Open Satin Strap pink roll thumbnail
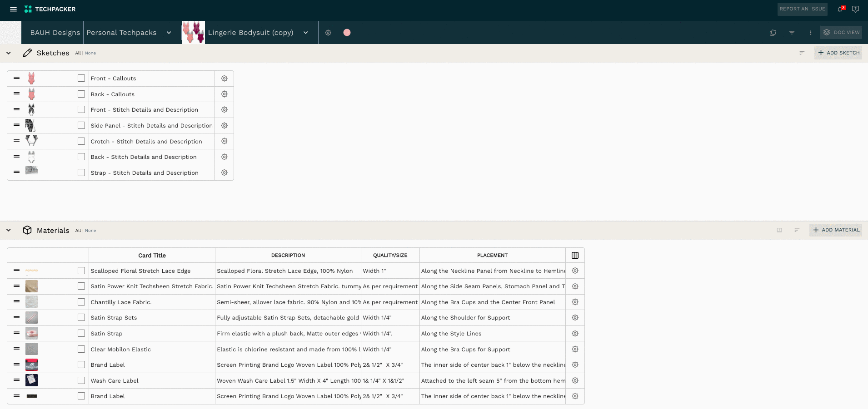 [31, 333]
